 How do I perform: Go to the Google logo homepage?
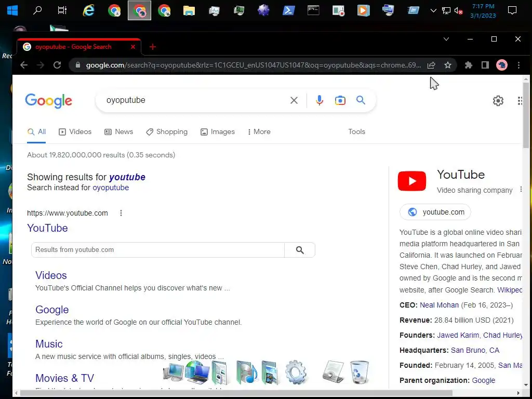48,101
